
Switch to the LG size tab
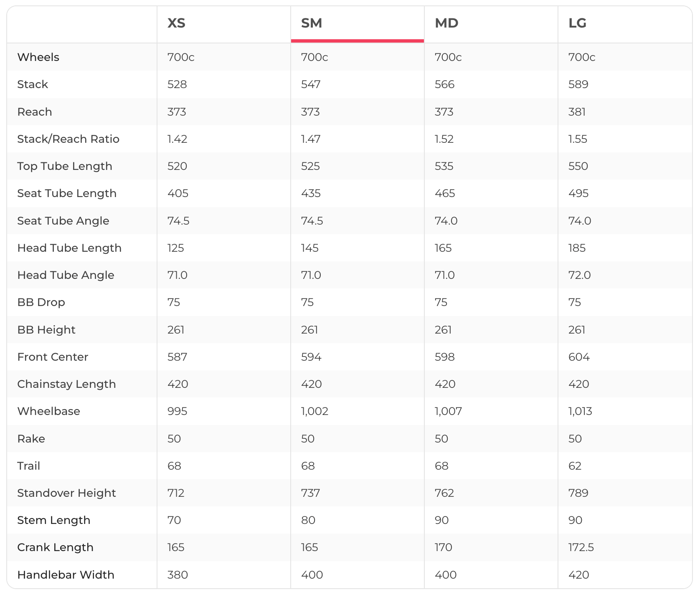(x=577, y=23)
